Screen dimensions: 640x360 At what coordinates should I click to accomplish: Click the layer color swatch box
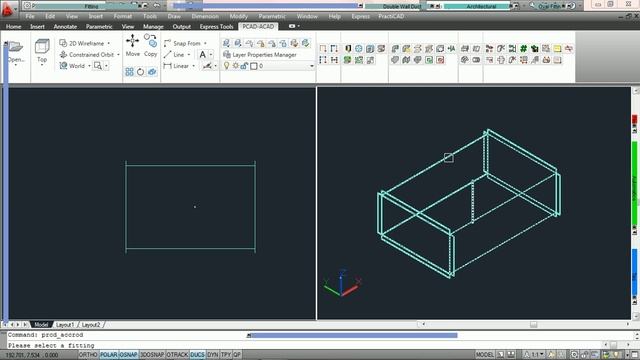253,66
